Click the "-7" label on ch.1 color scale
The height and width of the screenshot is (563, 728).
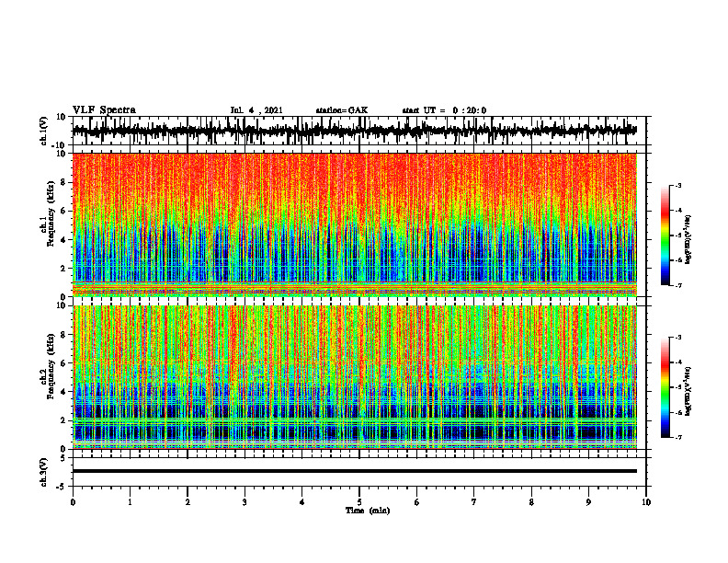(x=678, y=285)
